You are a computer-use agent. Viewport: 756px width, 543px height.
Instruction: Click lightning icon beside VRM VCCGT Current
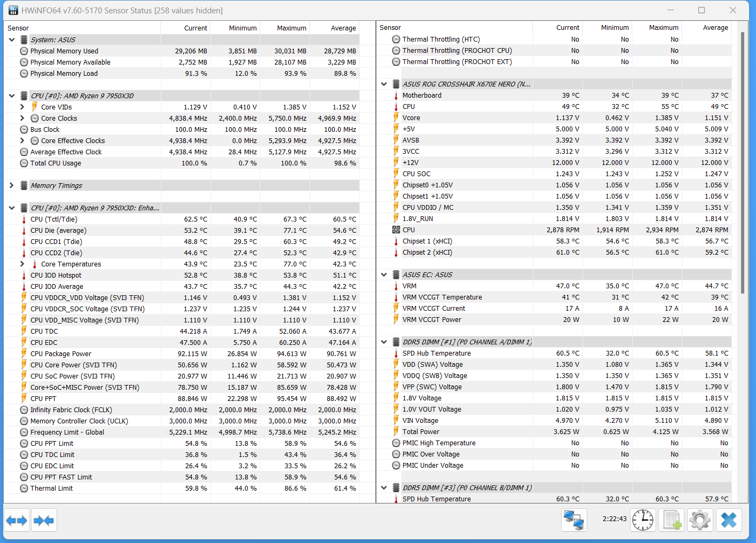[x=396, y=308]
